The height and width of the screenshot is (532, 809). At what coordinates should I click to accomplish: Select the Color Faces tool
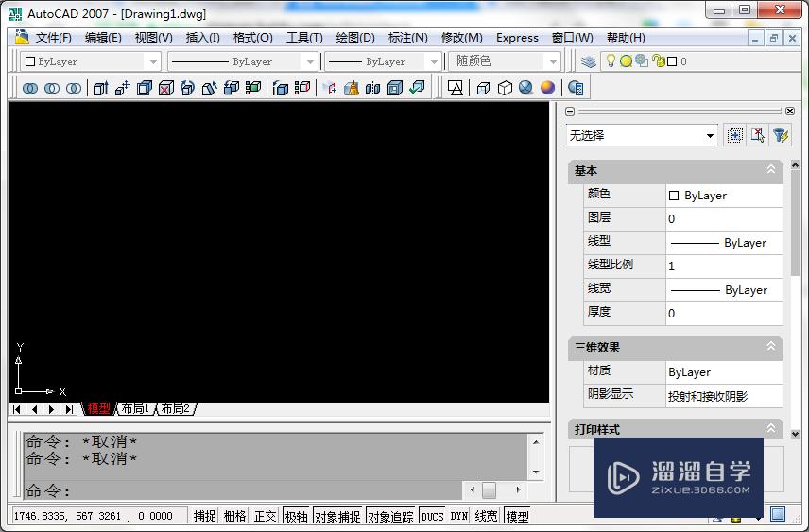click(x=253, y=88)
